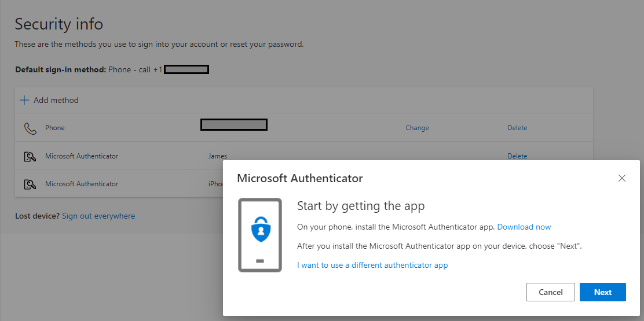644x321 pixels.
Task: Click the Start by getting the app heading
Action: click(x=361, y=205)
